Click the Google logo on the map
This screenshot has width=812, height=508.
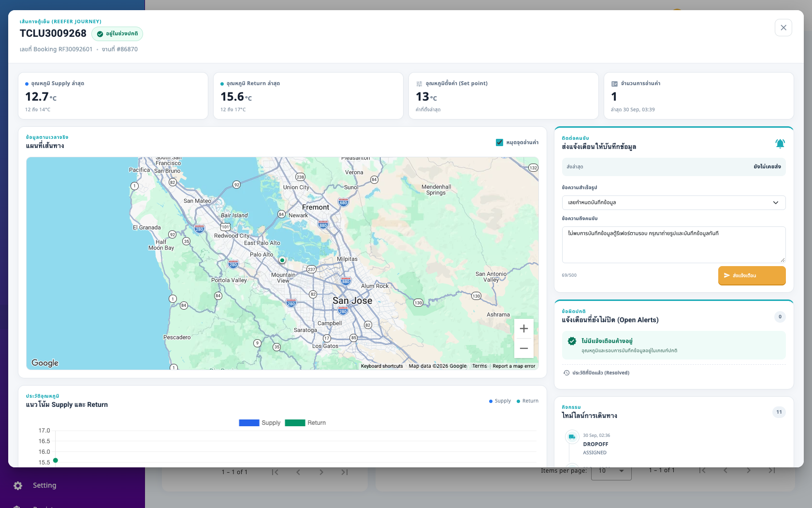click(x=45, y=363)
